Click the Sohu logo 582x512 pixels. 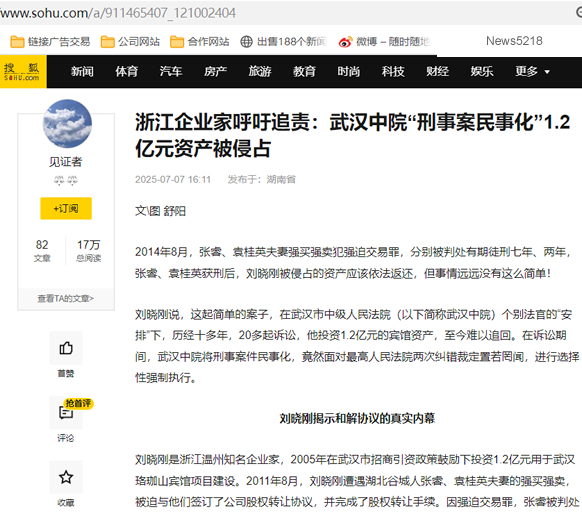point(22,72)
